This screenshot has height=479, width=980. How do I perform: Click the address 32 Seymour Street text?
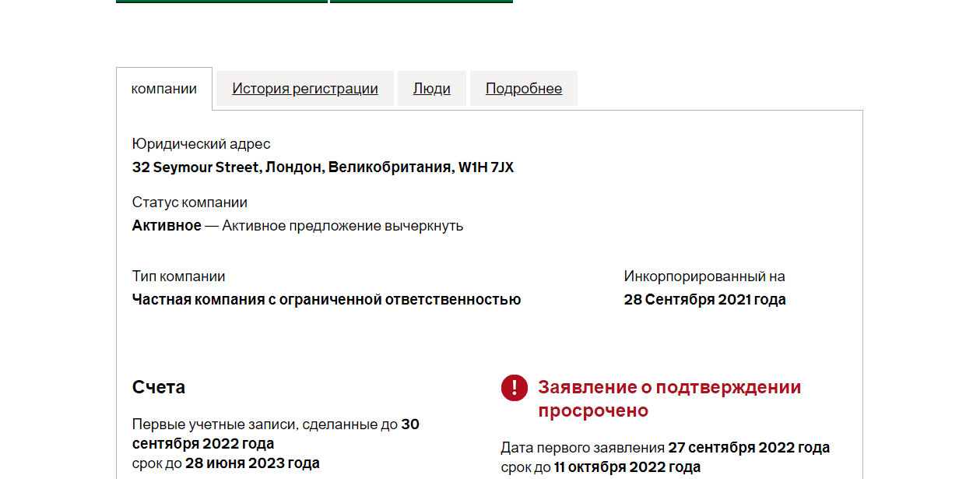pos(323,167)
